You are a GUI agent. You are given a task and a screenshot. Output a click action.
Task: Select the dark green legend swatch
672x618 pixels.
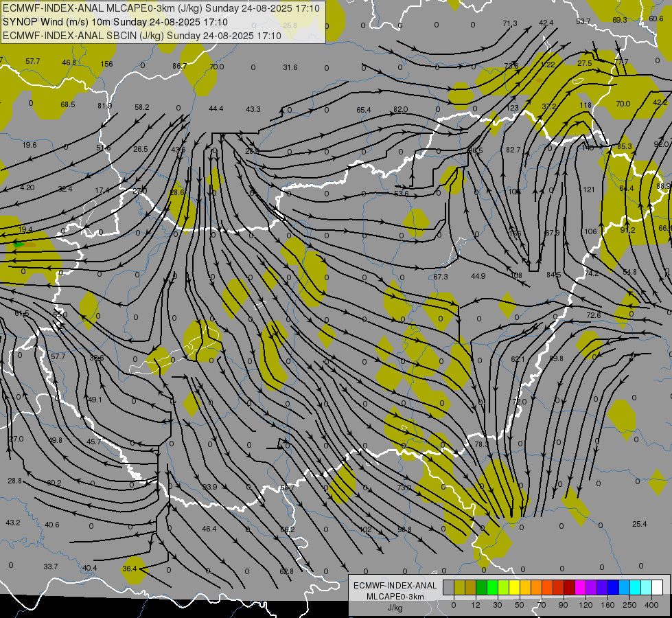481,587
